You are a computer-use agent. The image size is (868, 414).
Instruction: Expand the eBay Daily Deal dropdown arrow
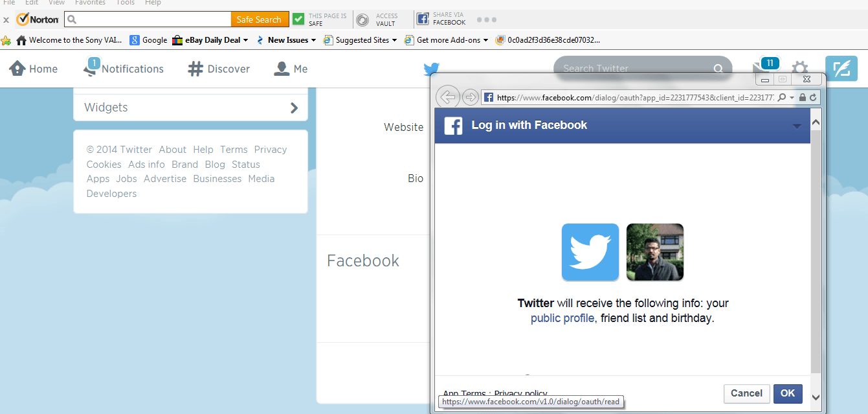click(246, 40)
